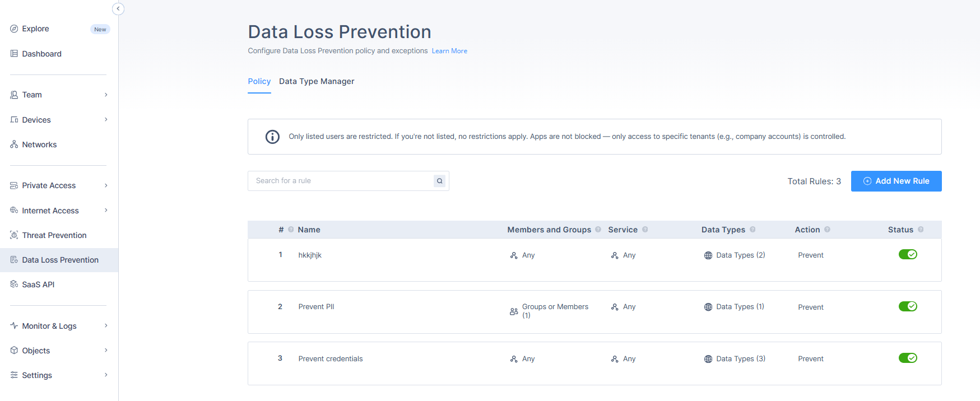Click the globe icon for Prevent PII data types
This screenshot has width=980, height=401.
pyautogui.click(x=708, y=307)
